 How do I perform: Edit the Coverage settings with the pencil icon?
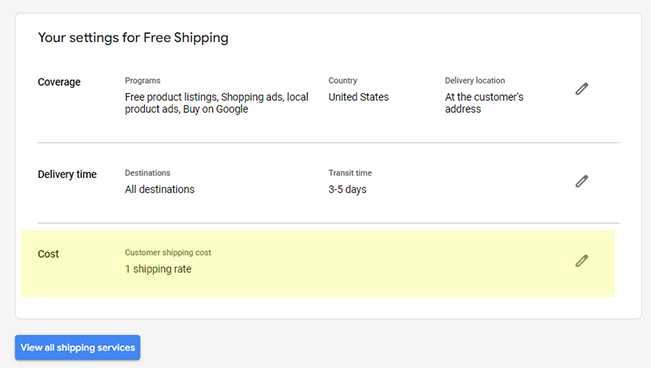[x=582, y=89]
